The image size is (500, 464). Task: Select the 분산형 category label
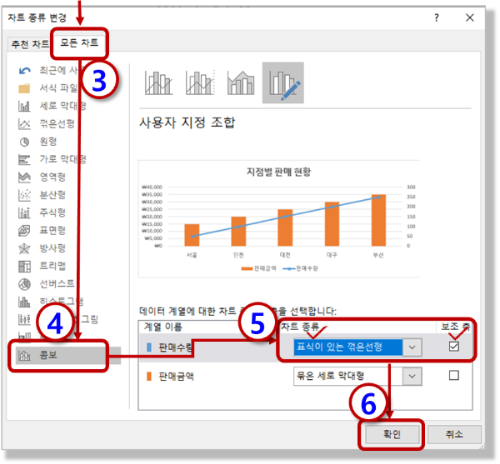click(53, 195)
